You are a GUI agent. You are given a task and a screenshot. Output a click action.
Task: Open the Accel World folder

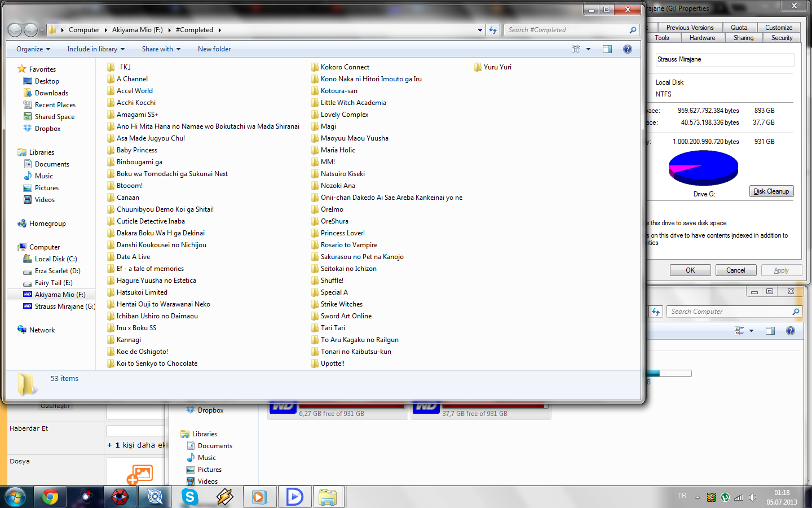[x=130, y=91]
